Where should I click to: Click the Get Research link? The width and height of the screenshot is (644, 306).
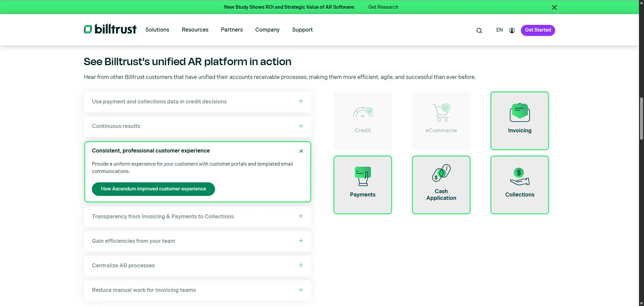tap(383, 7)
